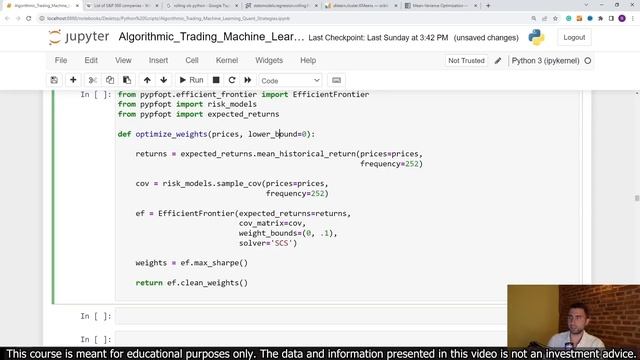
Task: Click the 'weights = ef.max_sharpe()' line
Action: tap(191, 263)
